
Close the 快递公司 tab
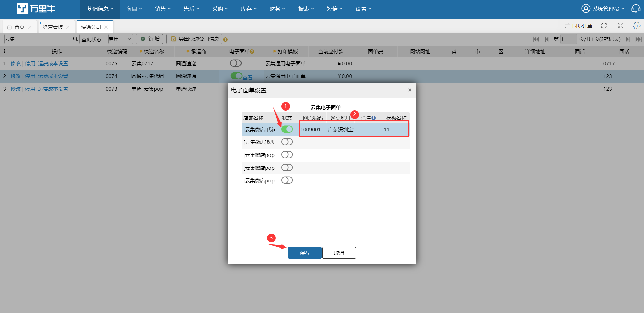pyautogui.click(x=106, y=27)
